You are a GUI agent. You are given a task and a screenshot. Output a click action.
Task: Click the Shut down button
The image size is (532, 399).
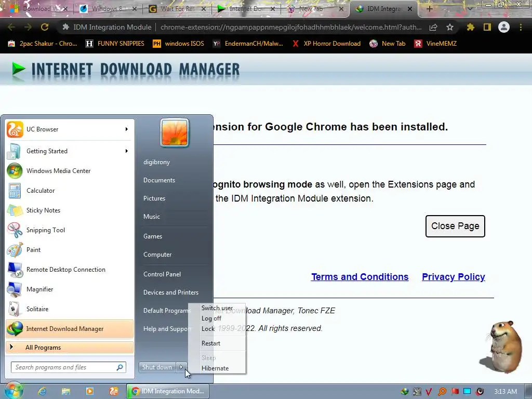[157, 367]
